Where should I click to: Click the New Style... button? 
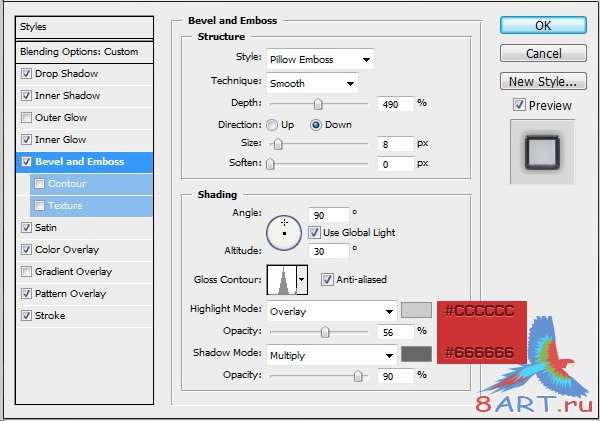coord(542,82)
